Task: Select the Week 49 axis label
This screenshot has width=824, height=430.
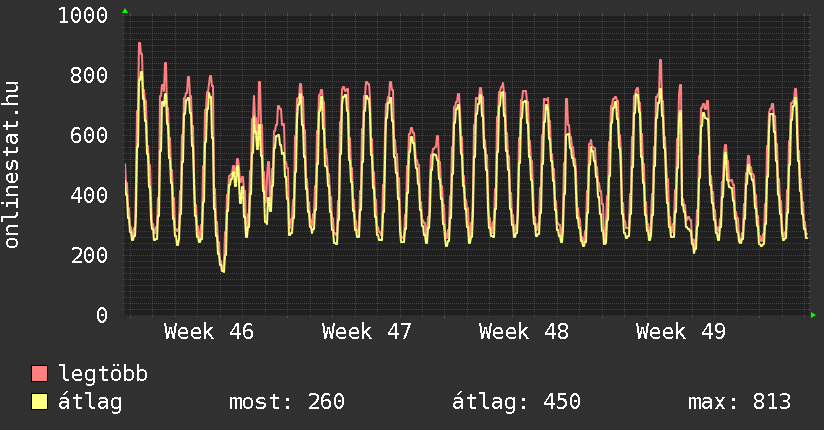Action: (x=681, y=331)
